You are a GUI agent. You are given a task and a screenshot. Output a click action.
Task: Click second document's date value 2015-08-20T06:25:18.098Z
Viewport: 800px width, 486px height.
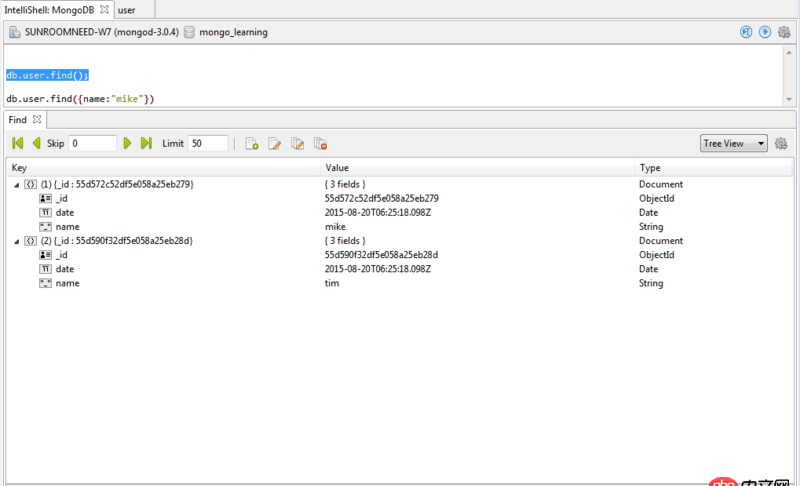pos(378,269)
